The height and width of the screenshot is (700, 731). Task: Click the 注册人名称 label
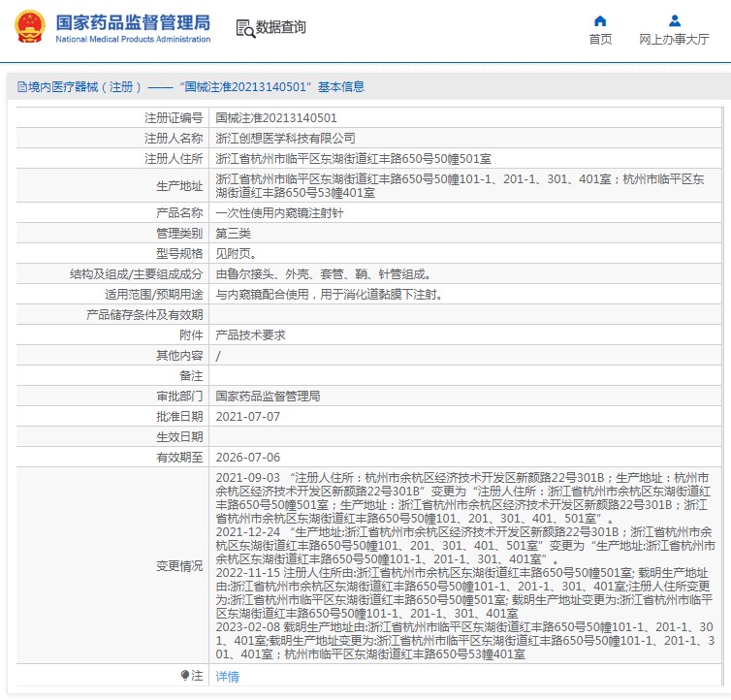click(x=174, y=139)
